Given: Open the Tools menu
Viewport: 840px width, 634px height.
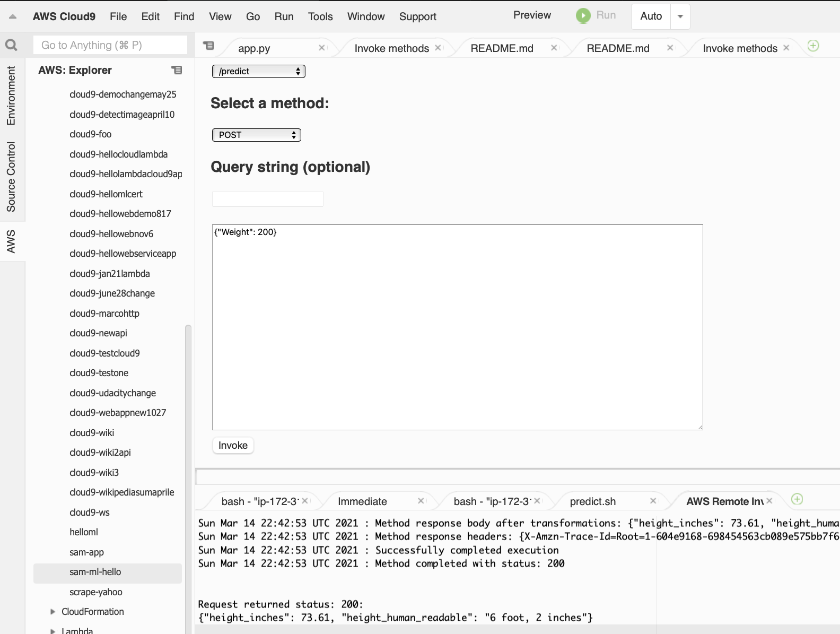Looking at the screenshot, I should pyautogui.click(x=320, y=16).
